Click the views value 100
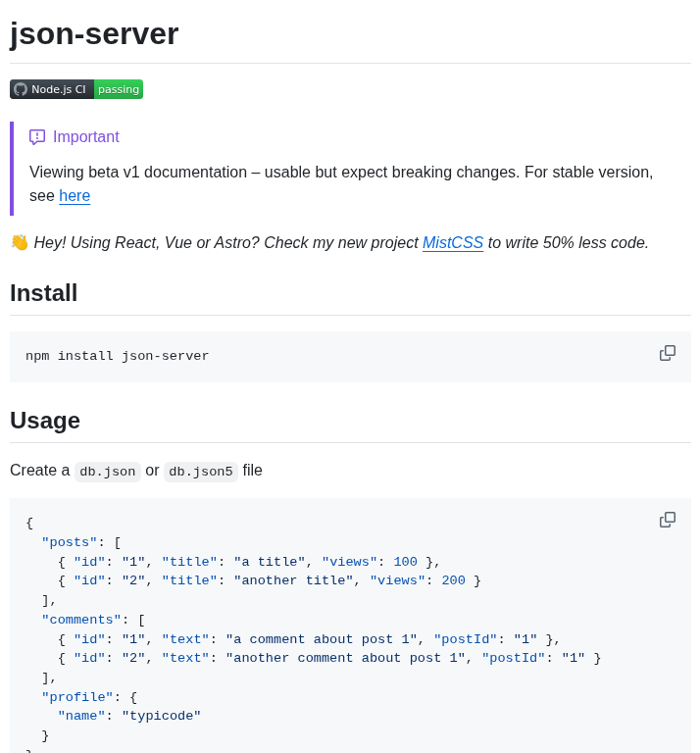Image resolution: width=700 pixels, height=753 pixels. [x=405, y=562]
